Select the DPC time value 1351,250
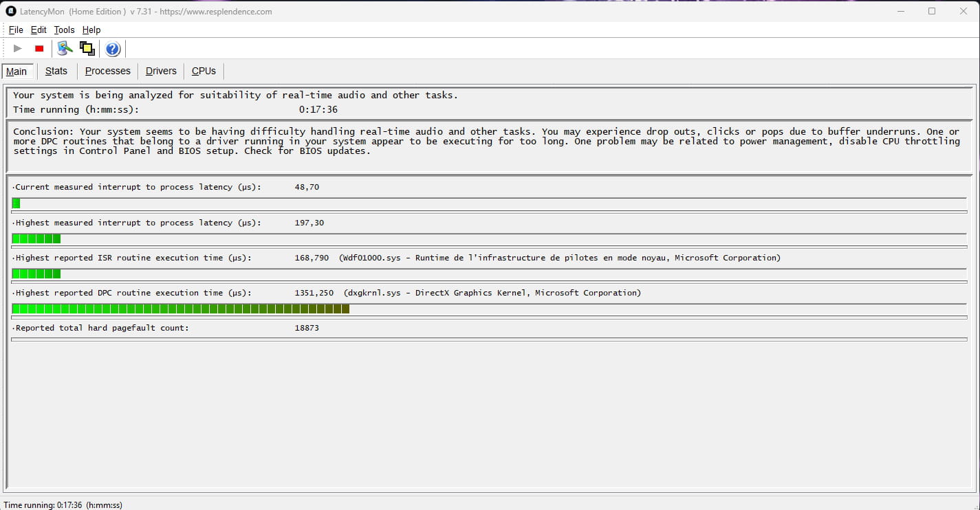This screenshot has width=980, height=510. tap(314, 293)
